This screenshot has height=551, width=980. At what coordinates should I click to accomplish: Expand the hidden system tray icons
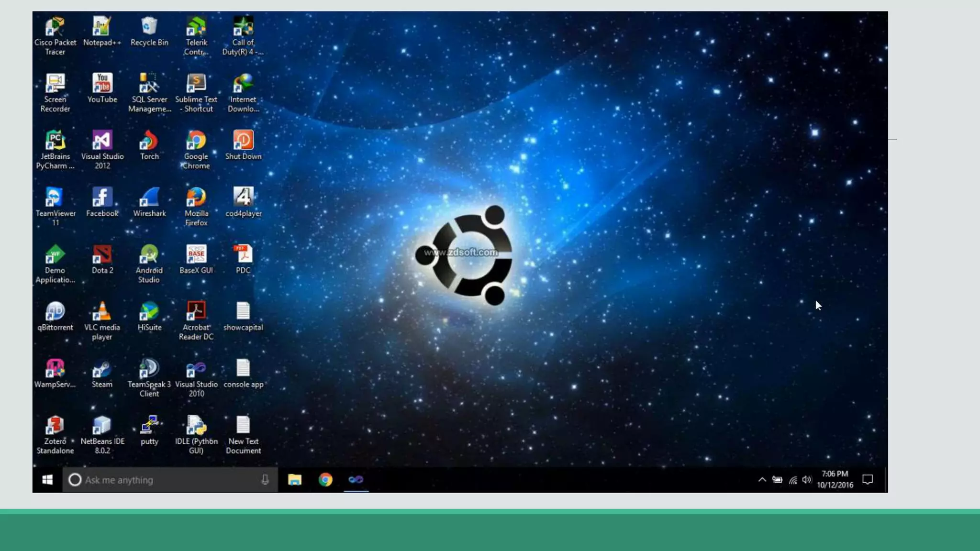[762, 480]
